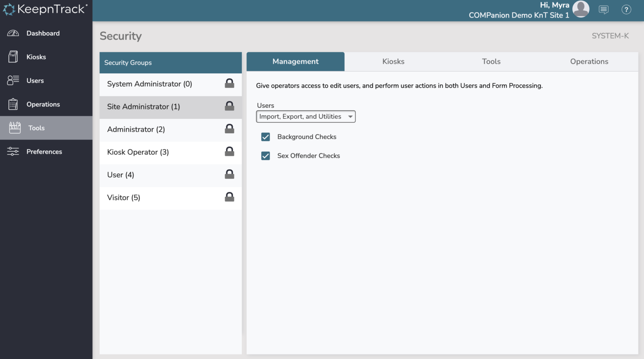This screenshot has width=644, height=359.
Task: Switch to the Kiosks tab
Action: point(393,61)
